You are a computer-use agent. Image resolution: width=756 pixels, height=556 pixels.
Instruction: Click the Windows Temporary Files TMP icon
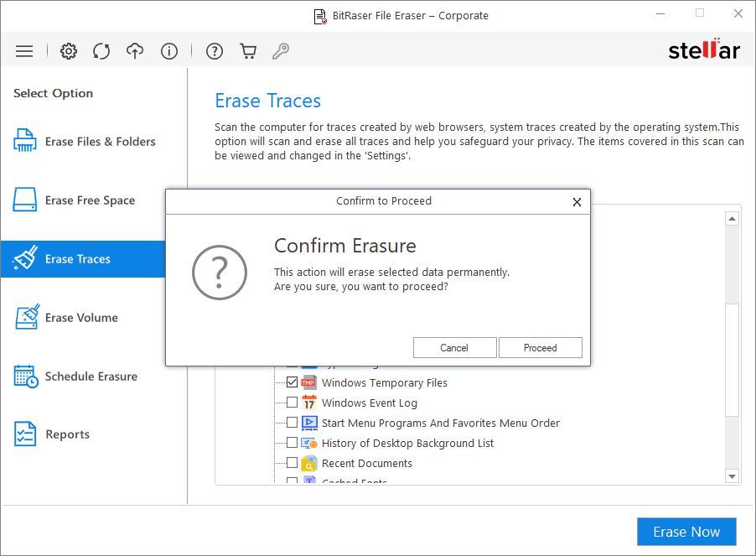tap(309, 383)
